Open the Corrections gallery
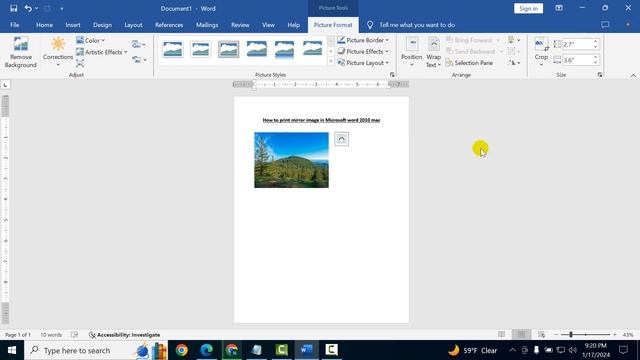Image resolution: width=640 pixels, height=360 pixels. (x=58, y=52)
